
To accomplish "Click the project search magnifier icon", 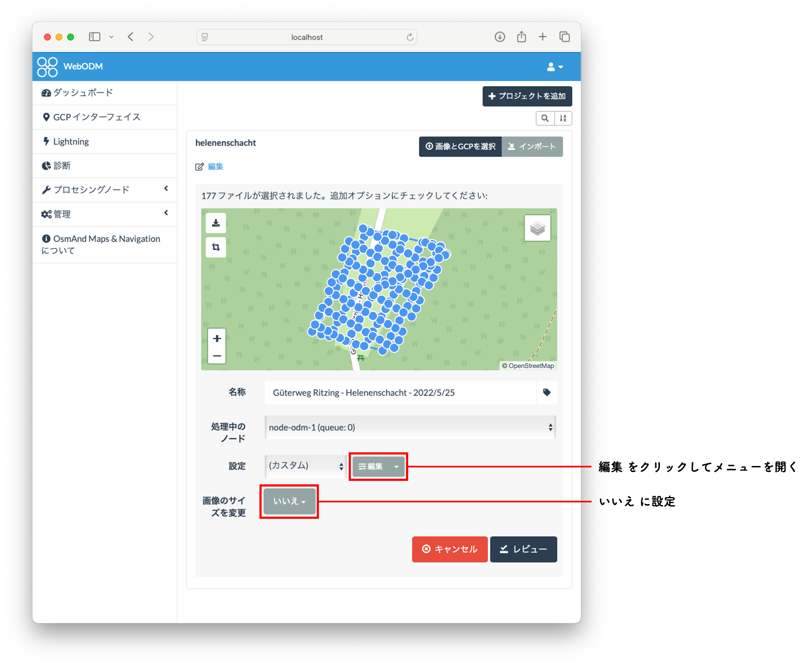I will coord(545,118).
